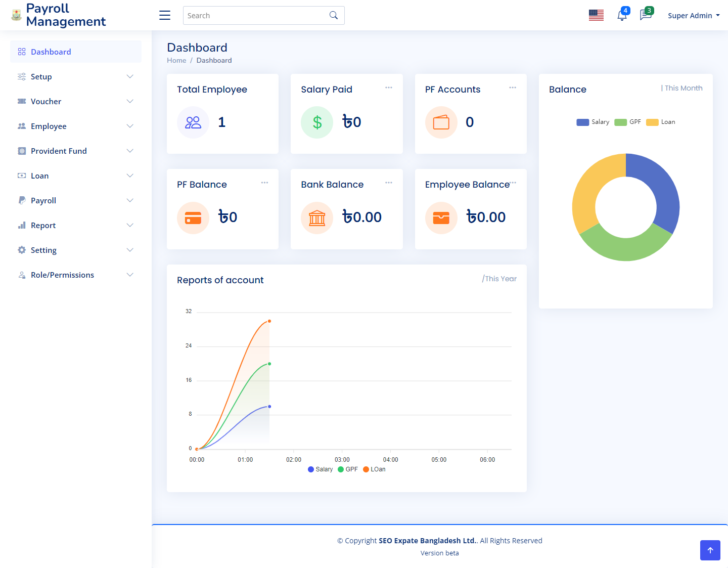
Task: Select the Report sidebar item
Action: (x=76, y=225)
